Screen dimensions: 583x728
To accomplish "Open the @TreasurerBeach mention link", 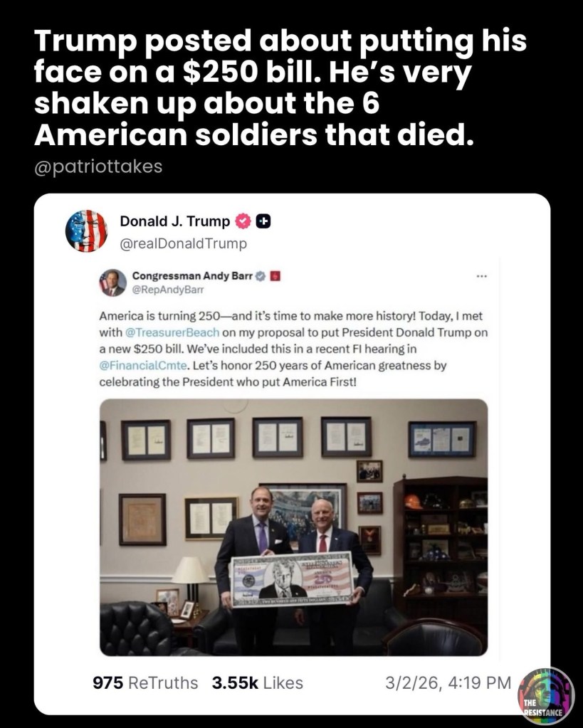I will [x=172, y=332].
